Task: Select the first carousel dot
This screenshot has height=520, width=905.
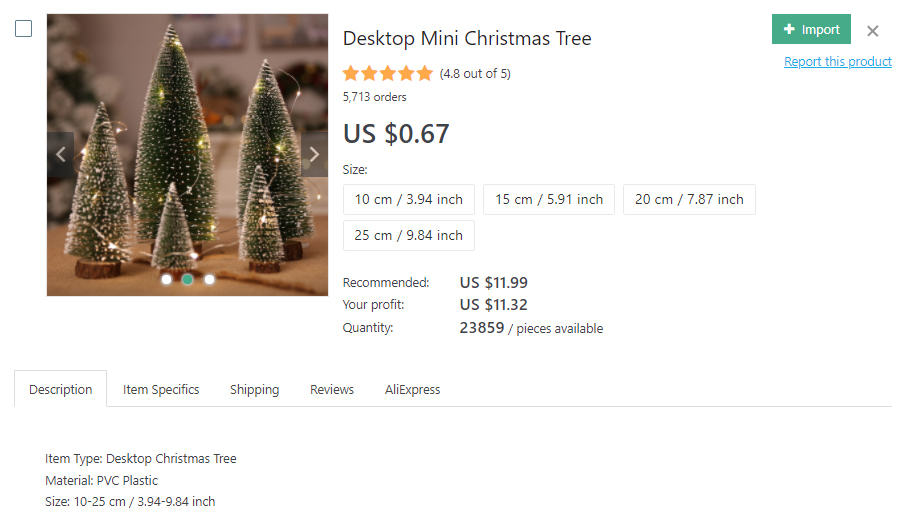Action: click(166, 279)
